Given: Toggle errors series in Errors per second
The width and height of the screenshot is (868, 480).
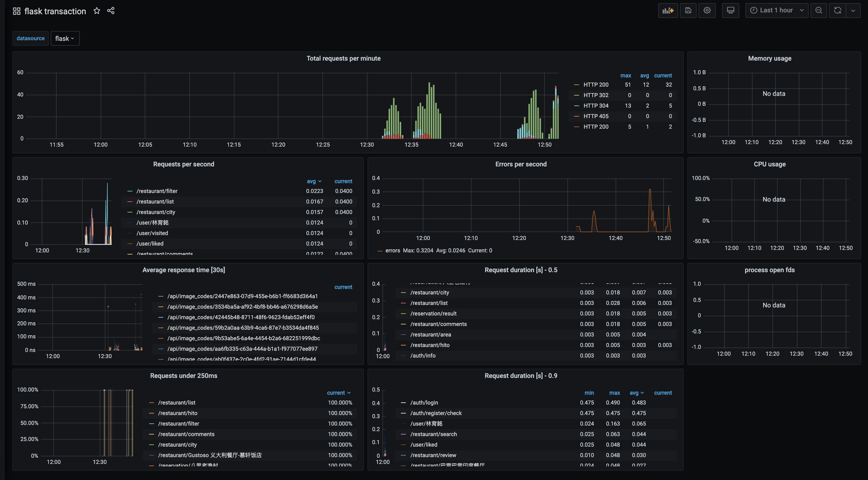Looking at the screenshot, I should pyautogui.click(x=392, y=250).
